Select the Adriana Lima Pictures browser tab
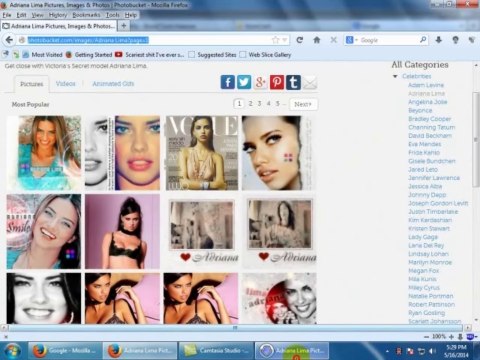The width and height of the screenshot is (480, 360). tap(59, 26)
